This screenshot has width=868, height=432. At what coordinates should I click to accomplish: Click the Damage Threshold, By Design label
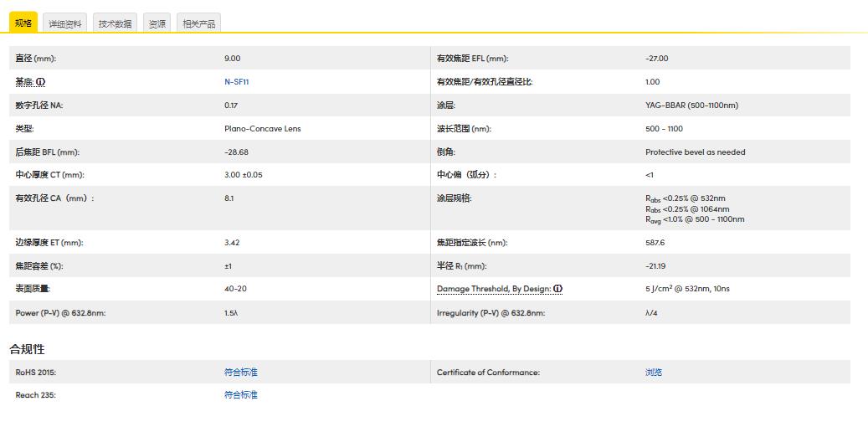[494, 289]
